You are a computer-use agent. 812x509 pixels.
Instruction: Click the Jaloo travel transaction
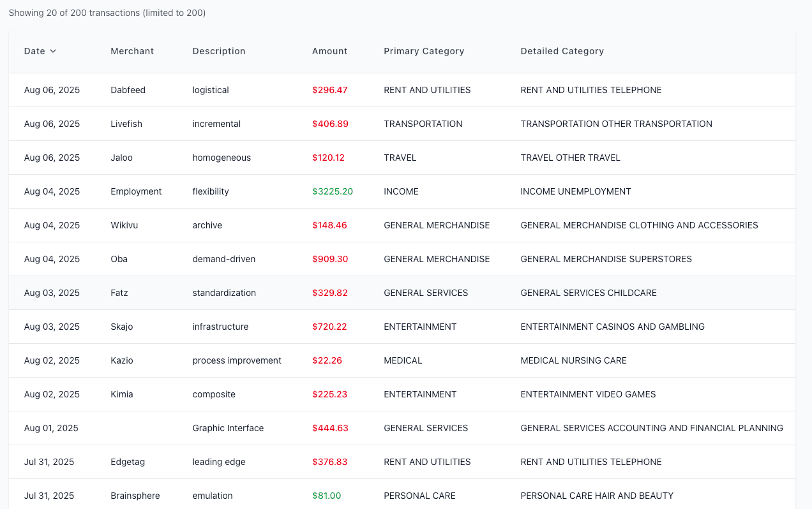coord(121,158)
